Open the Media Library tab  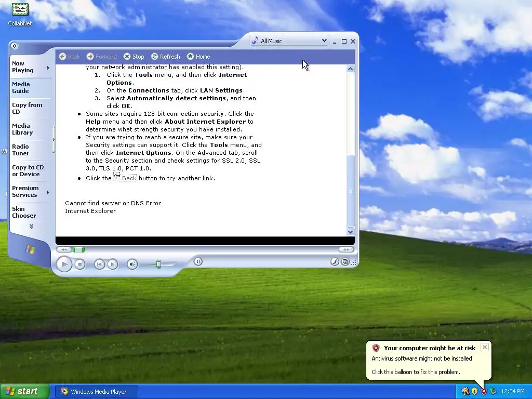coord(30,129)
